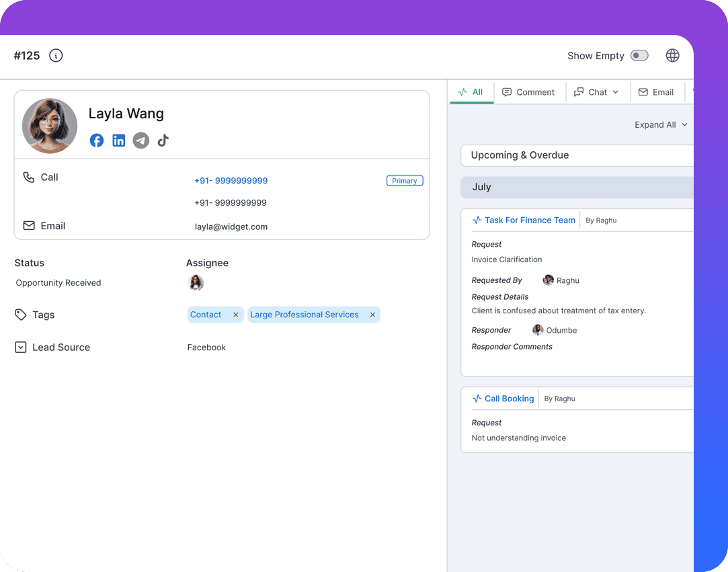
Task: Click the Comment tab speech icon
Action: (x=507, y=92)
